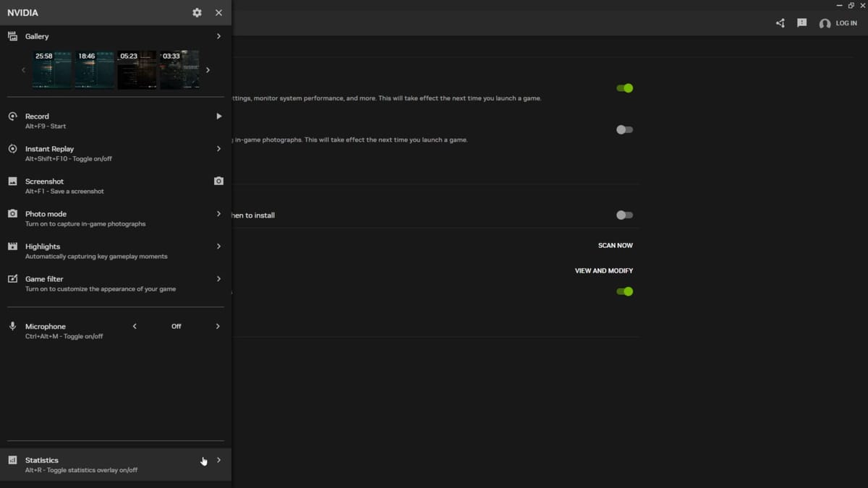Take a screenshot via camera icon

coord(218,181)
